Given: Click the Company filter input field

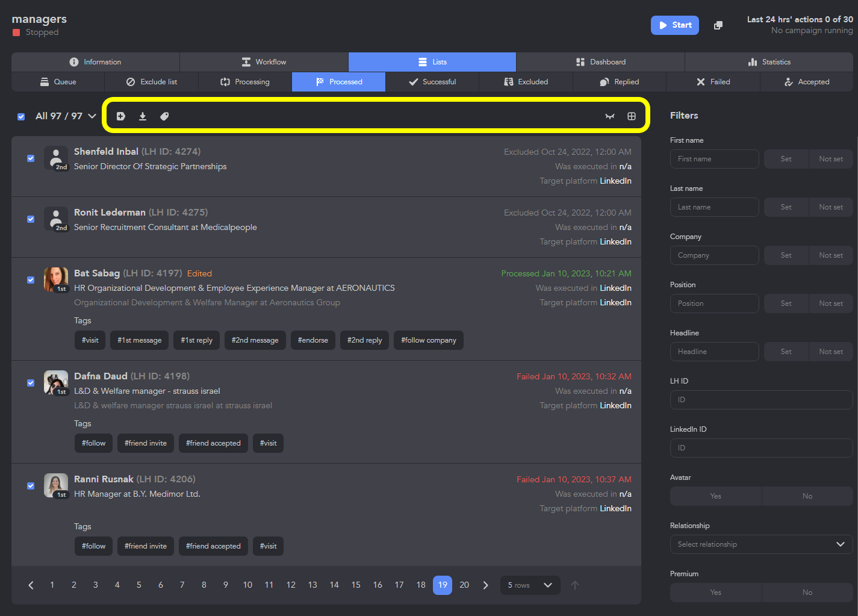Looking at the screenshot, I should tap(714, 255).
